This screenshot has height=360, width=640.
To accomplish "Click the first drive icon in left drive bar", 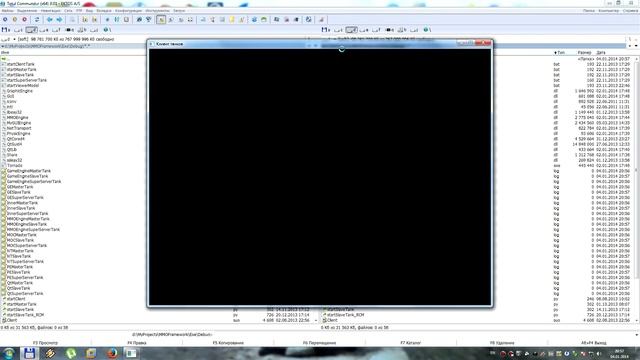I will tap(6, 30).
